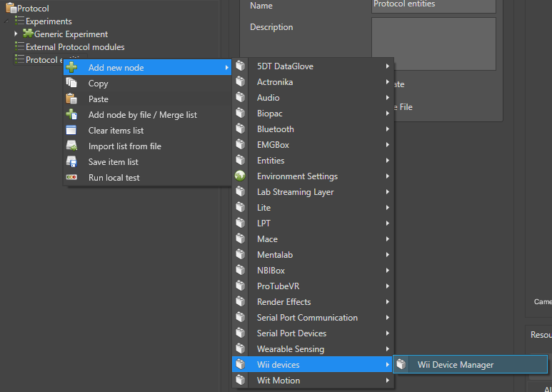Open the Render Effects category
The width and height of the screenshot is (552, 392).
(313, 301)
